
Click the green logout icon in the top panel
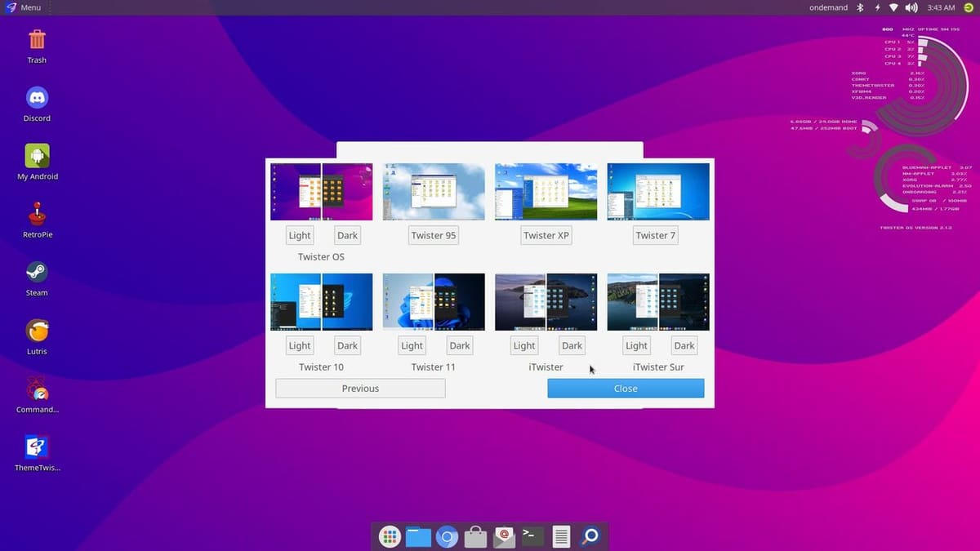point(969,7)
